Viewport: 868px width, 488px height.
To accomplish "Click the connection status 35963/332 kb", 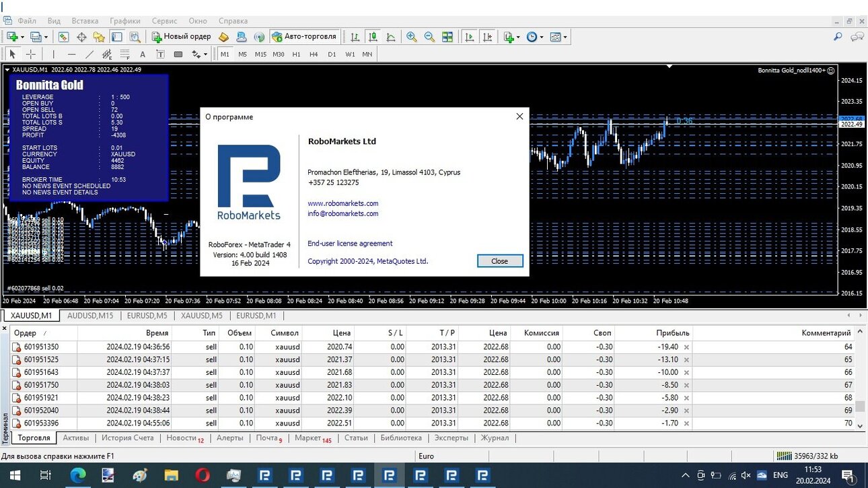I will click(x=807, y=456).
